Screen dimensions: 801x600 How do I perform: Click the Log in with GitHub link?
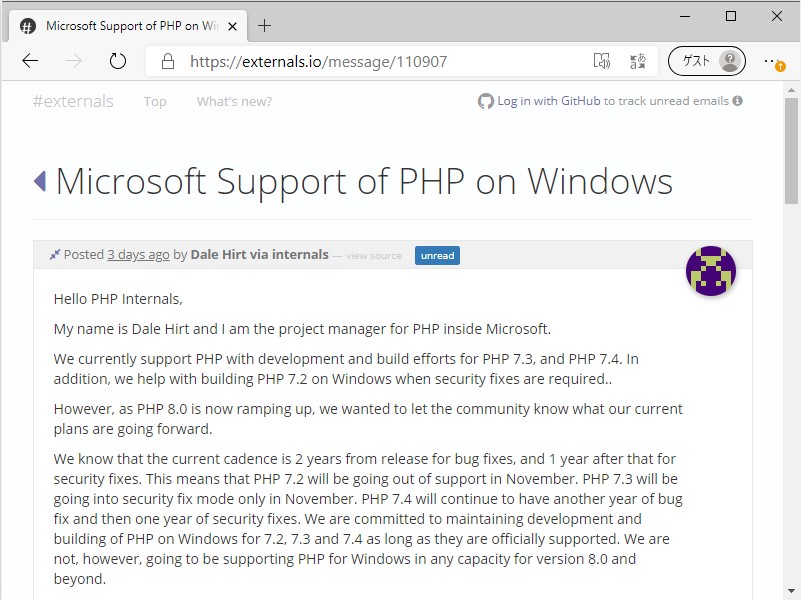click(x=547, y=101)
